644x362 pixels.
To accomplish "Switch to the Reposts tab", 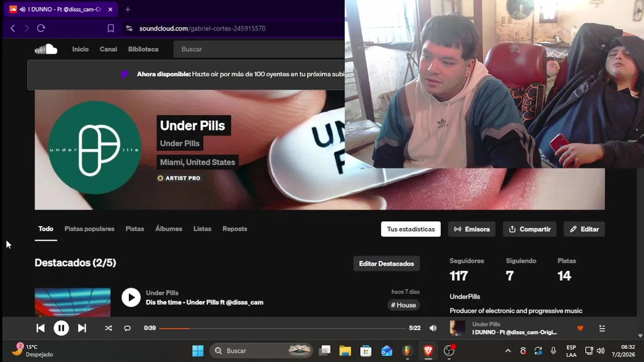I will coord(235,229).
